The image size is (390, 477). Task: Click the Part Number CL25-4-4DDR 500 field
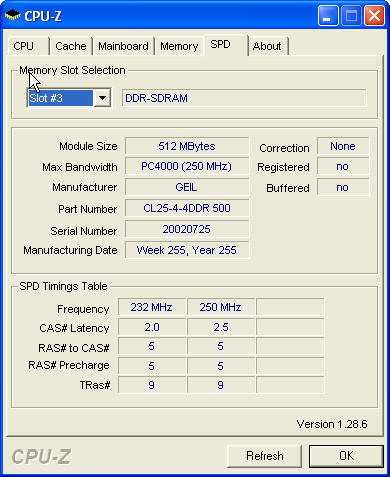pyautogui.click(x=187, y=208)
